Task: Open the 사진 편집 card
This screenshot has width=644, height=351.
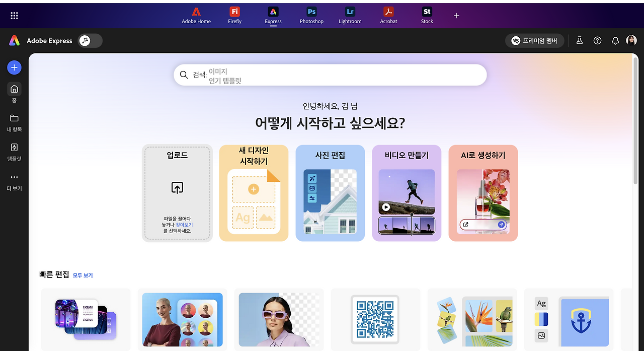Action: [330, 193]
